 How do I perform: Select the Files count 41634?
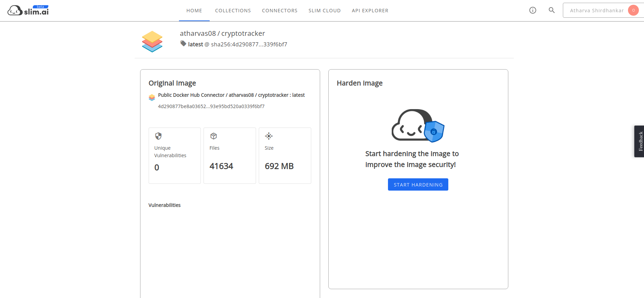[x=221, y=166]
